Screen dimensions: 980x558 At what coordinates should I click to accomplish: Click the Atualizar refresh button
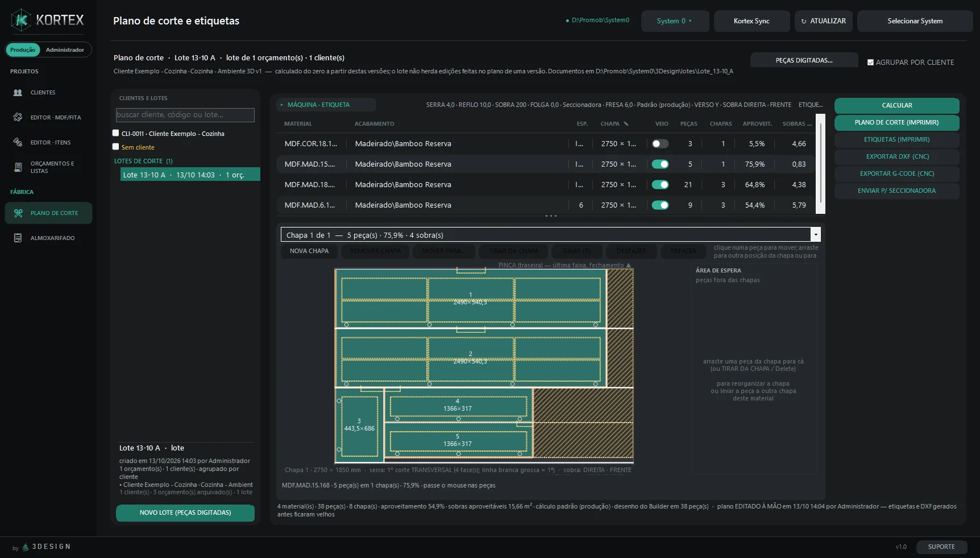click(823, 21)
